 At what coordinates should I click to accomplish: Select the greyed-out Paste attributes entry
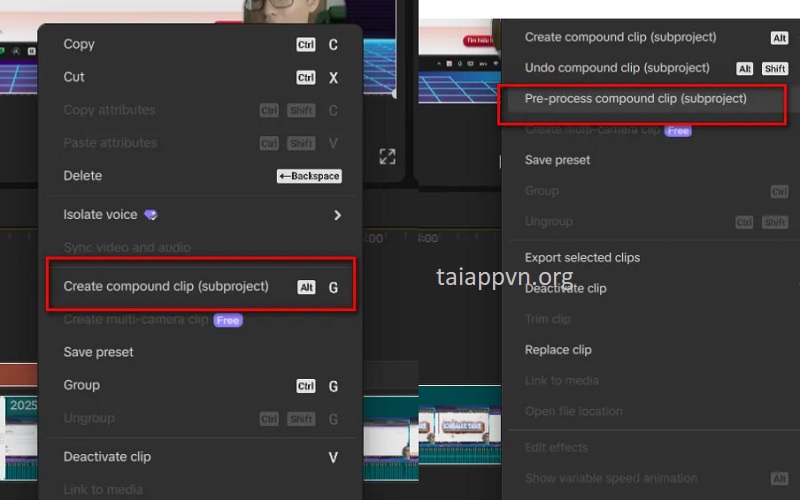point(201,143)
